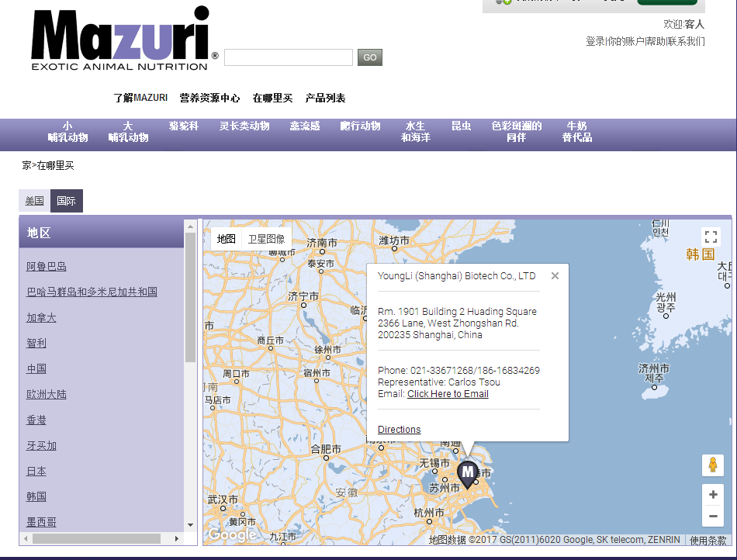Image resolution: width=737 pixels, height=560 pixels.
Task: Click the Click Here to Email link
Action: [448, 394]
